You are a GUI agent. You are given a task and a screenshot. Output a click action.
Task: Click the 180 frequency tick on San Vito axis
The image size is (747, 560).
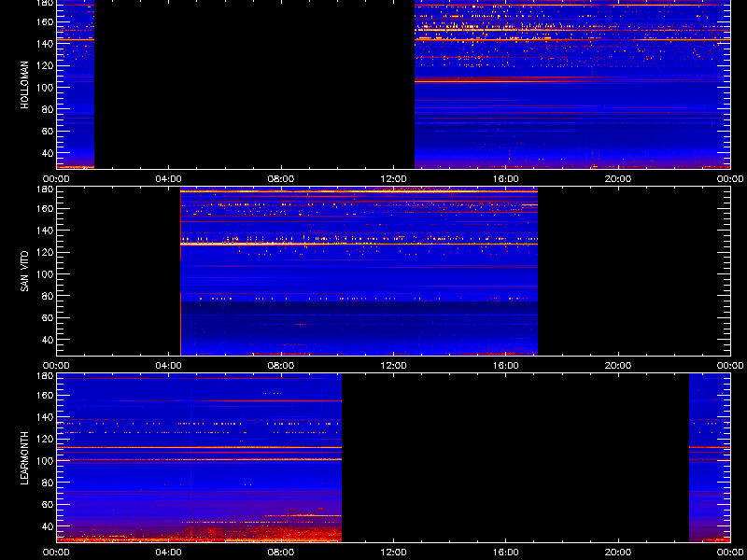(x=46, y=189)
